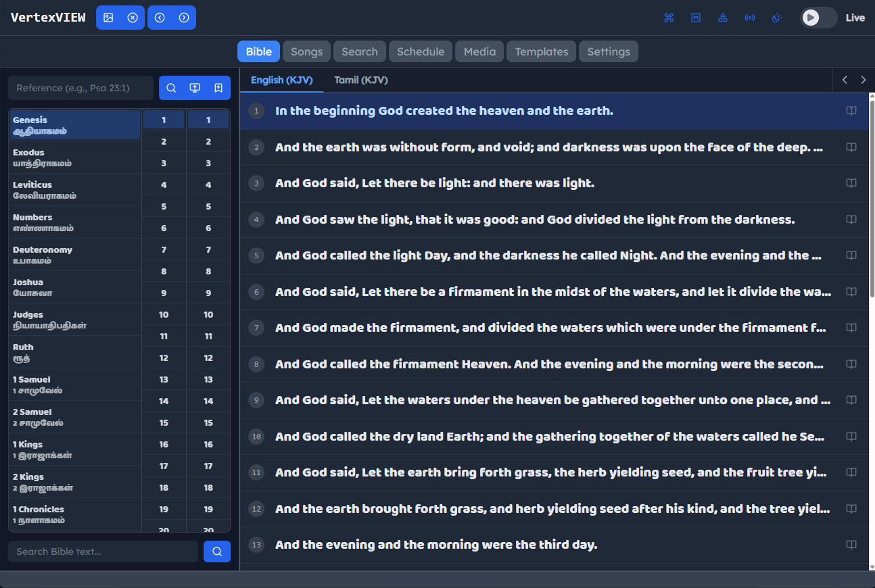Click the broadcast signal icon
Screen dimensions: 875x588
pyautogui.click(x=750, y=18)
